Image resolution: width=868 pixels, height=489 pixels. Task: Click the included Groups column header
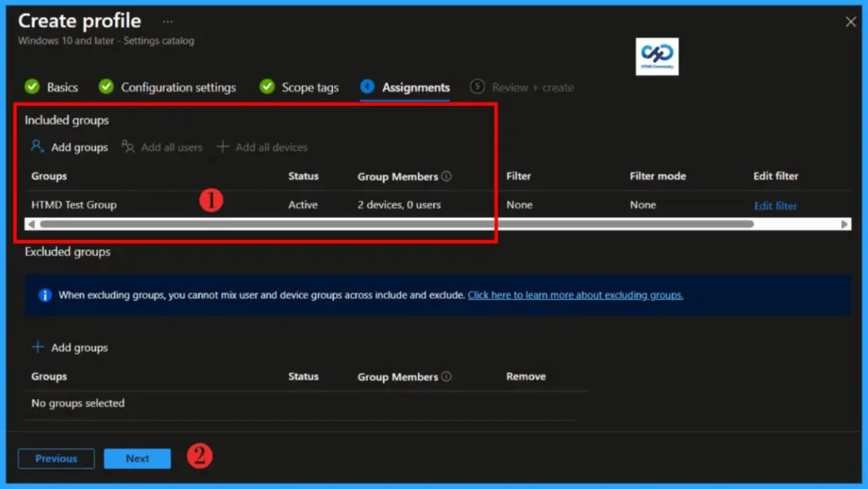click(48, 176)
